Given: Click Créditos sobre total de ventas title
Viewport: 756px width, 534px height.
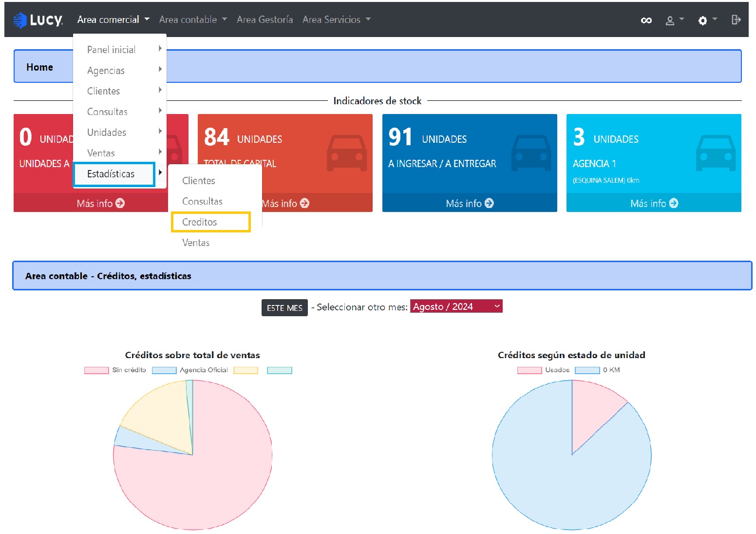Looking at the screenshot, I should (x=192, y=355).
